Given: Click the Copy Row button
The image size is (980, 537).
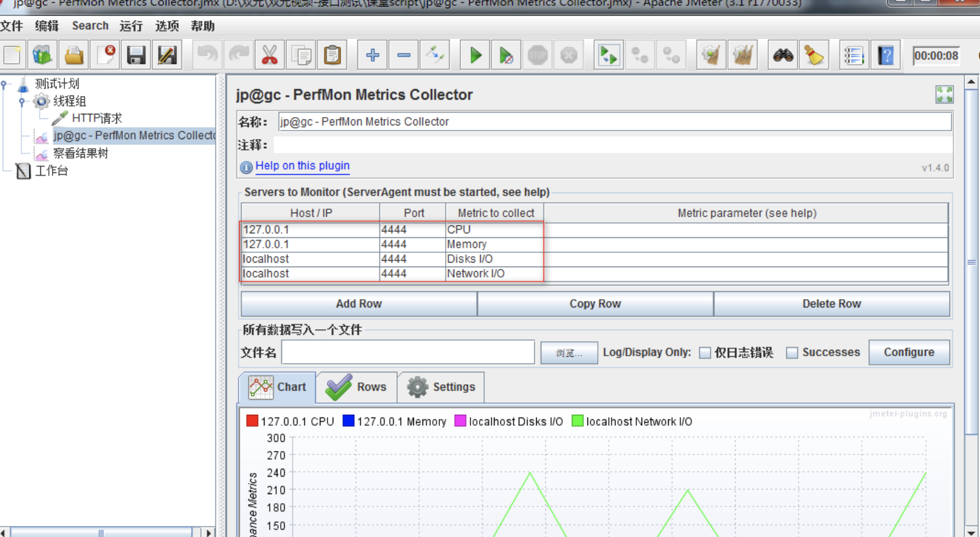Looking at the screenshot, I should [x=595, y=304].
